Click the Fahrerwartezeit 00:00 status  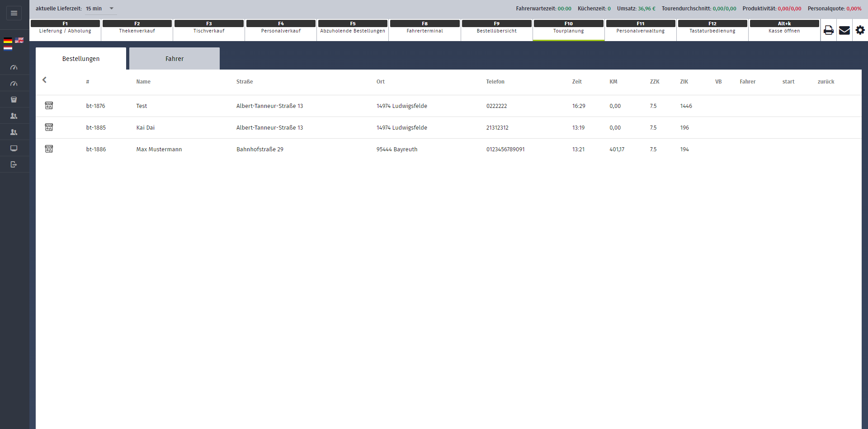click(x=543, y=9)
